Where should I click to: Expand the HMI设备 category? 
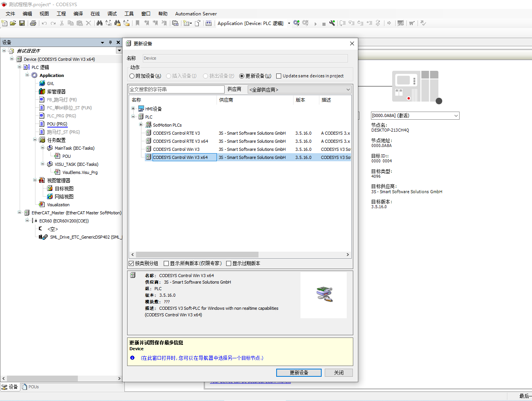pos(133,109)
